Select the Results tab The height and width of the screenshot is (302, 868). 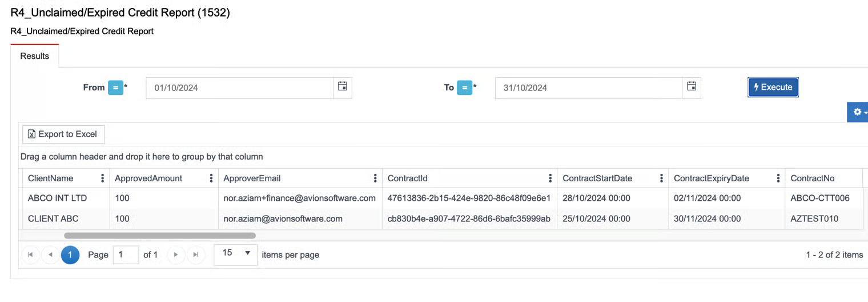(35, 56)
